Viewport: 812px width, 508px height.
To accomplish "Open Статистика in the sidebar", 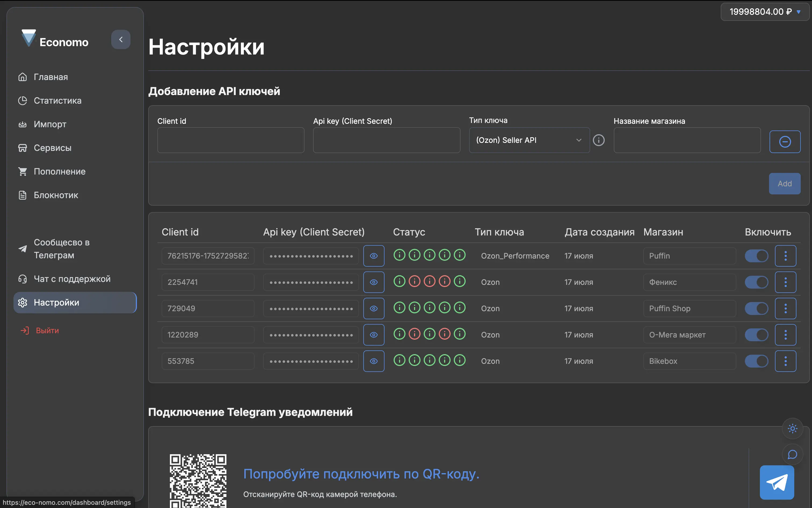I will point(75,101).
